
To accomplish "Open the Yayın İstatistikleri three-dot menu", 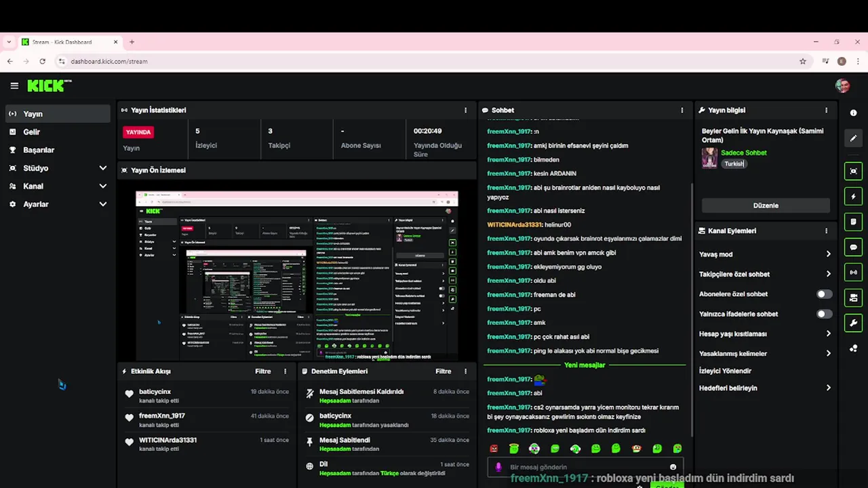I will click(465, 110).
